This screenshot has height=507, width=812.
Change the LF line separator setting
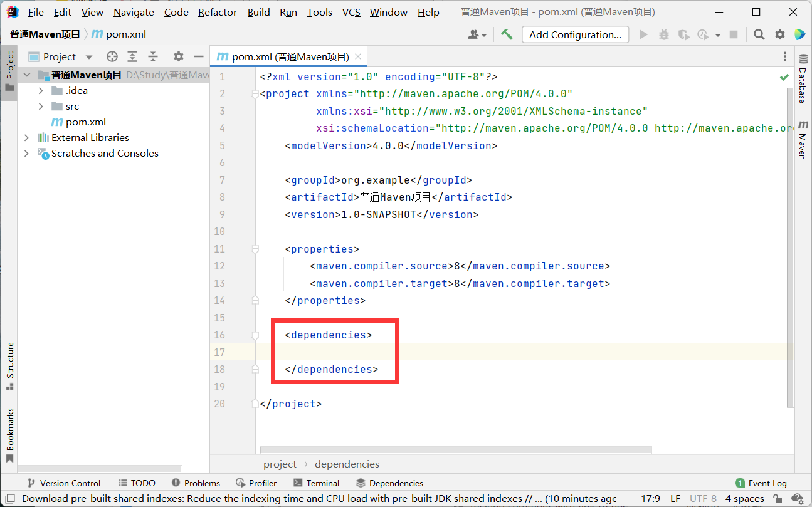(675, 499)
